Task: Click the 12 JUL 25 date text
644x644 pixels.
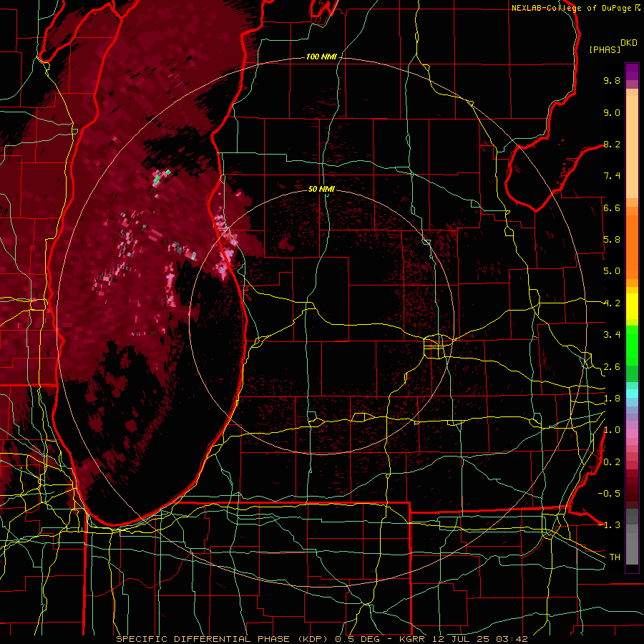Action: [x=460, y=639]
